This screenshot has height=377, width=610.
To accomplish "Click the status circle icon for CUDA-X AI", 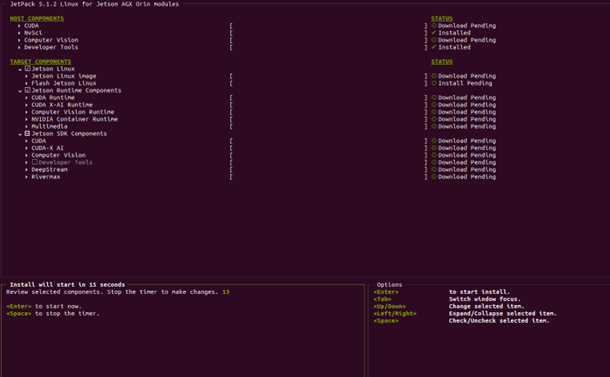I will pyautogui.click(x=434, y=148).
